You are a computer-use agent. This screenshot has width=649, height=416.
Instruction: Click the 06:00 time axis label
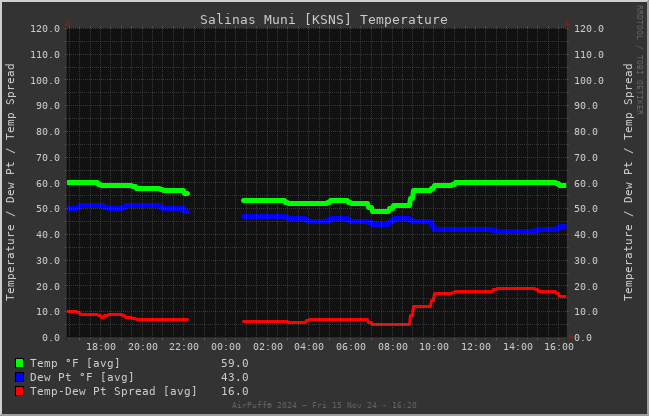351,346
